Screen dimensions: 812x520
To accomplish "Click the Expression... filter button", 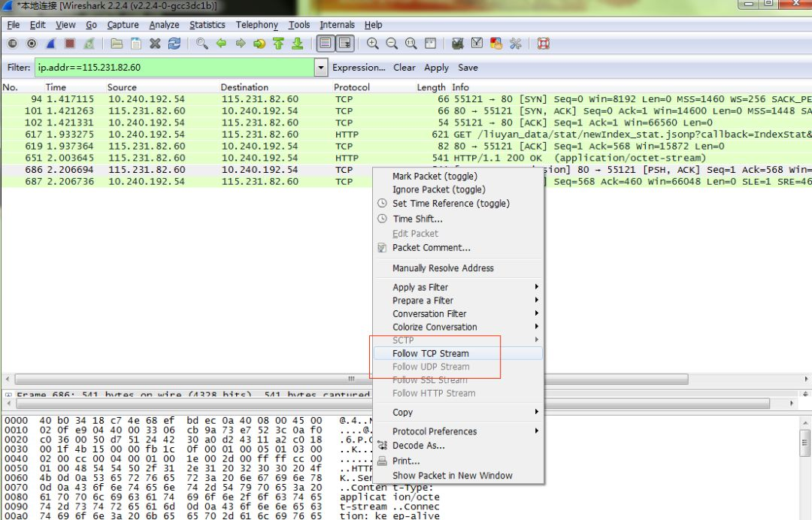I will pyautogui.click(x=359, y=68).
